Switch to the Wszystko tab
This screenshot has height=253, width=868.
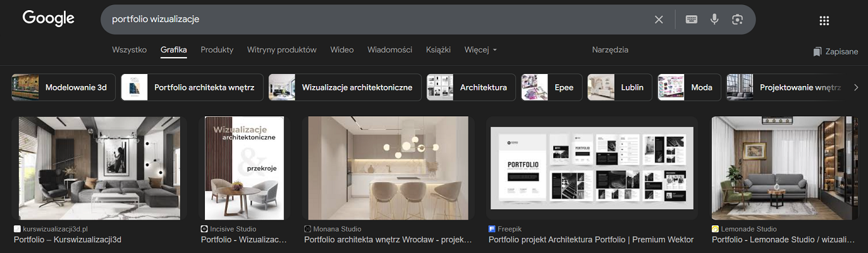[129, 50]
